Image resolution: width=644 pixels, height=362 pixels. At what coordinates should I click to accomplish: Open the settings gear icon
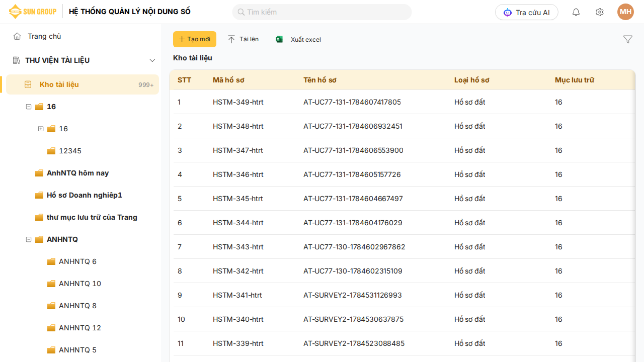click(x=600, y=12)
